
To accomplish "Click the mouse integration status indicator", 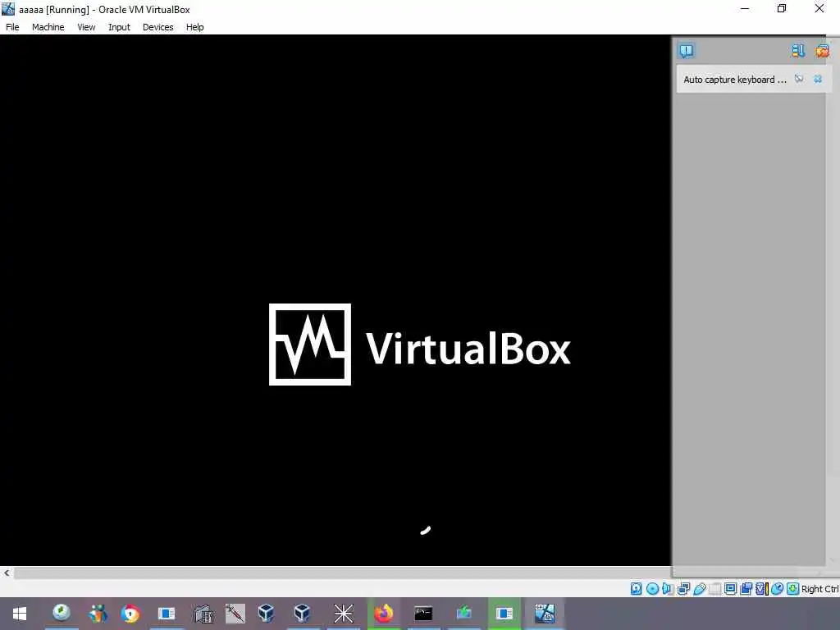I will [x=777, y=589].
